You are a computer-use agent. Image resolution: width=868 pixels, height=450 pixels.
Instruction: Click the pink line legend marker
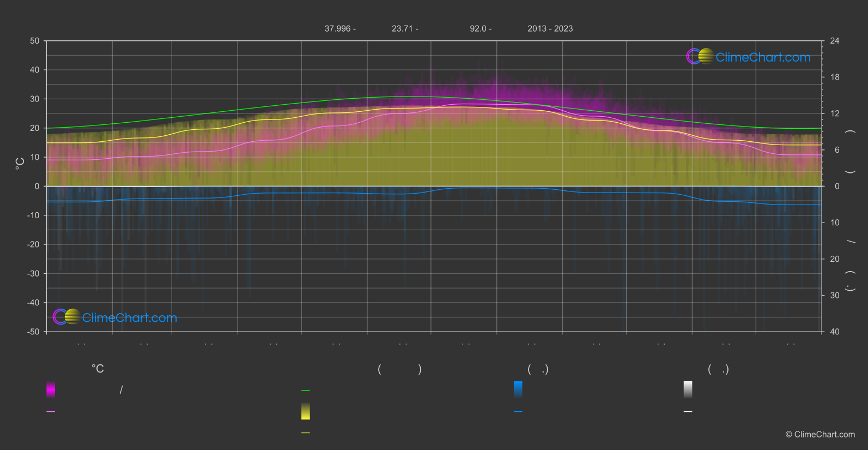click(x=51, y=412)
